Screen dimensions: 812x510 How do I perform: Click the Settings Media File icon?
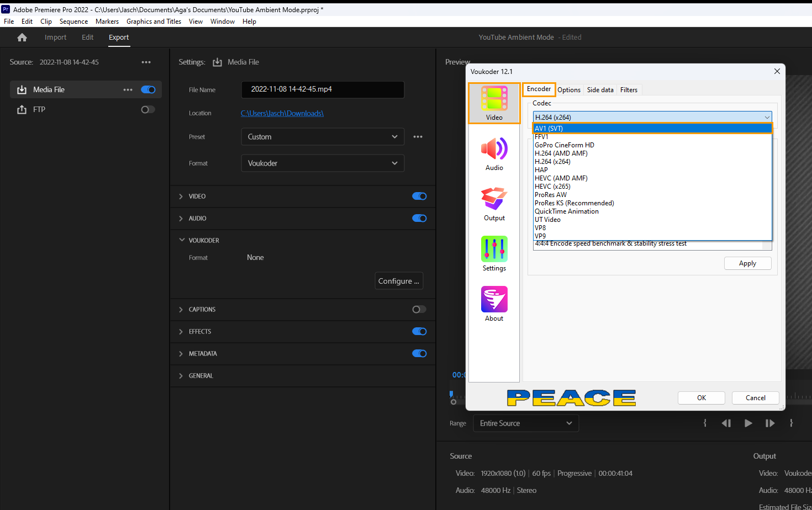click(217, 62)
